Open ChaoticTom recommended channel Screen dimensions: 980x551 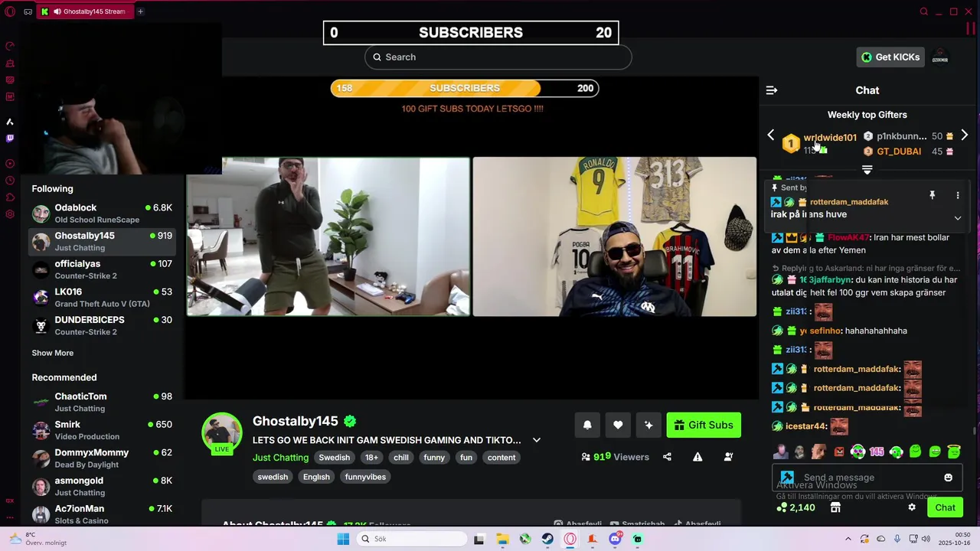point(103,402)
